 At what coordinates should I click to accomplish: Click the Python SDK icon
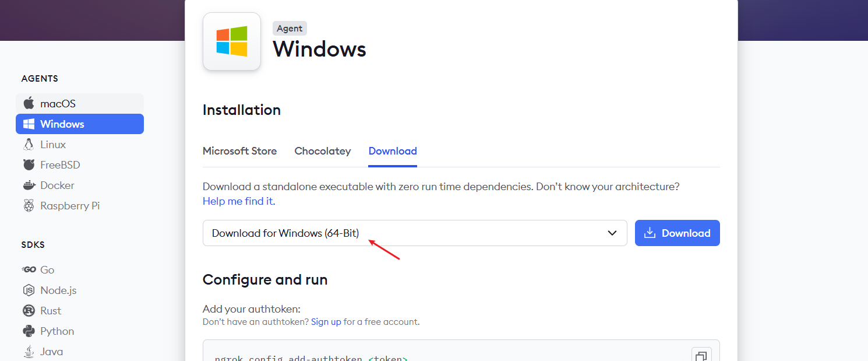[29, 331]
